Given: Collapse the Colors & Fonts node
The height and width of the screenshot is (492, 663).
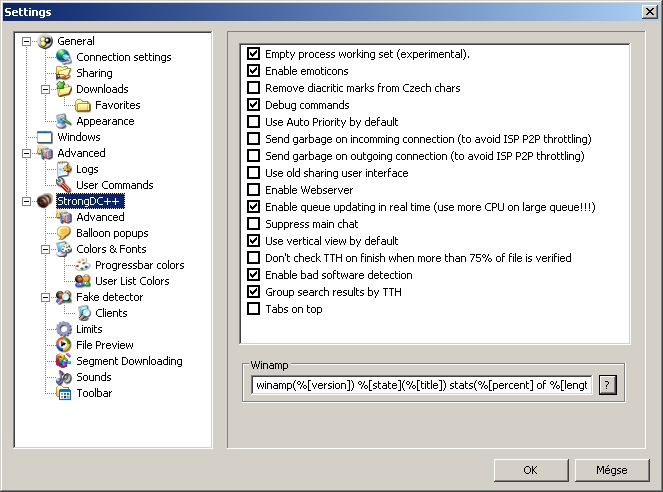Looking at the screenshot, I should (46, 249).
